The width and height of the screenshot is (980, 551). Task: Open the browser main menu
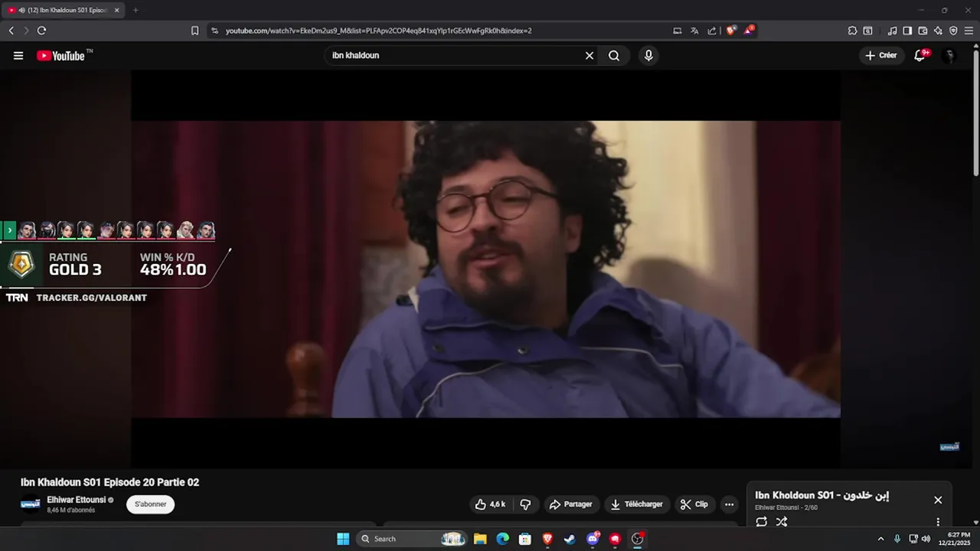969,31
